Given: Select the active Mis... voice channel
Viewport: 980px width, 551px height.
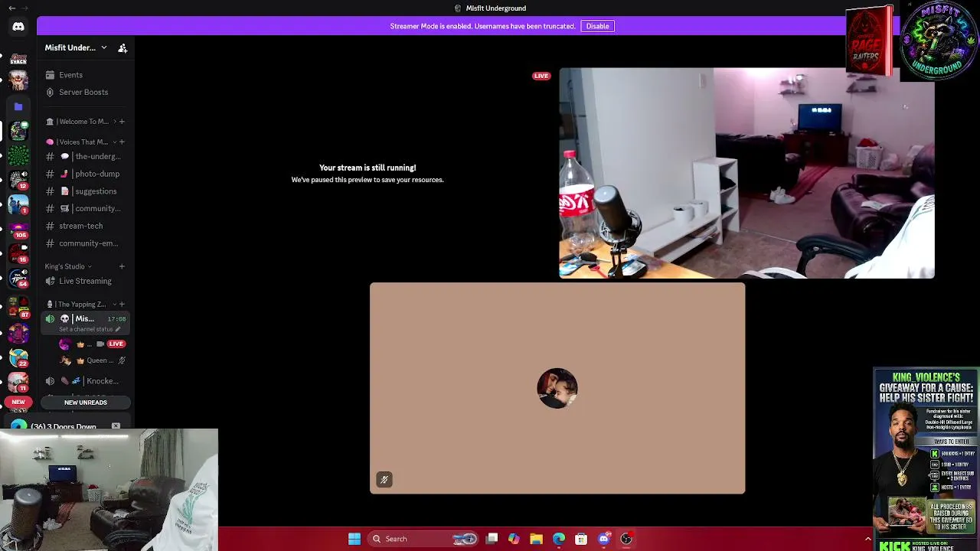Looking at the screenshot, I should point(86,322).
